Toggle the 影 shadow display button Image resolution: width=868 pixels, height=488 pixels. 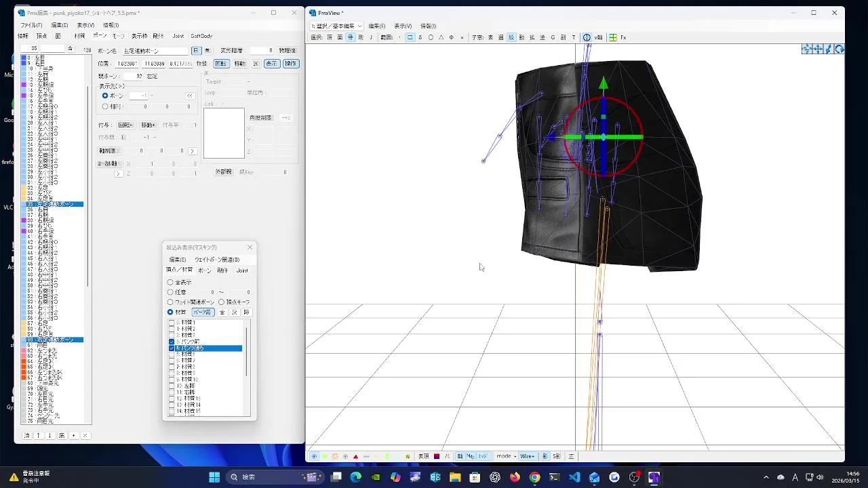(x=545, y=456)
